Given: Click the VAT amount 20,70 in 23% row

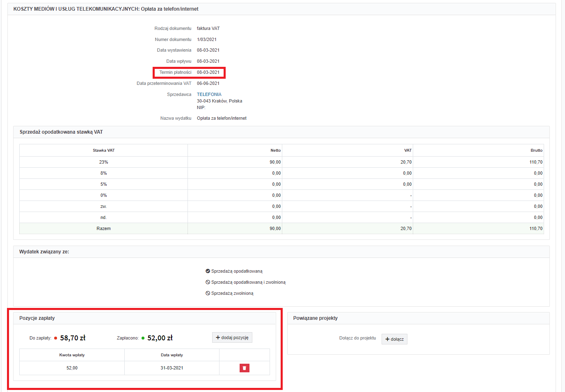Looking at the screenshot, I should 406,162.
